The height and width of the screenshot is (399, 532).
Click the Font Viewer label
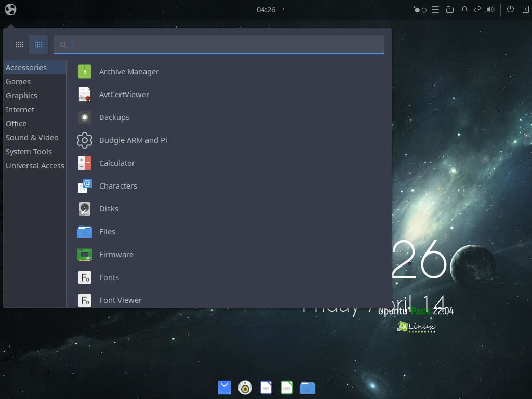(121, 300)
